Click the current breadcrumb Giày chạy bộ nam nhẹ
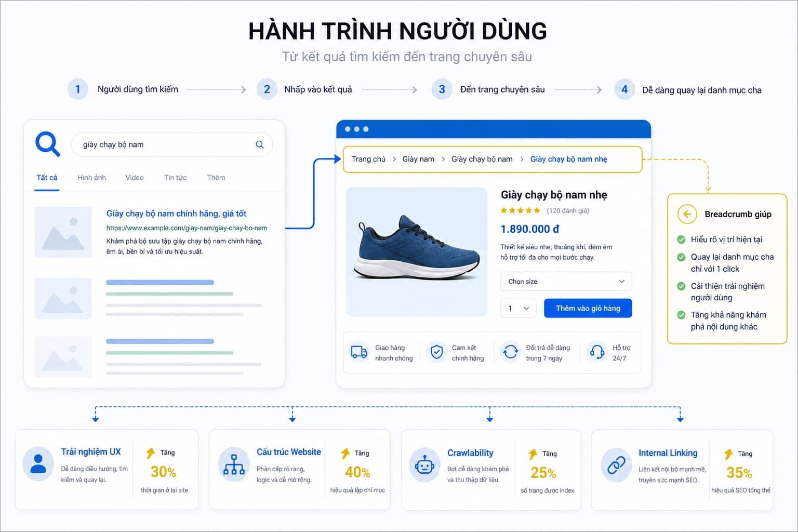The image size is (798, 532). coord(569,159)
